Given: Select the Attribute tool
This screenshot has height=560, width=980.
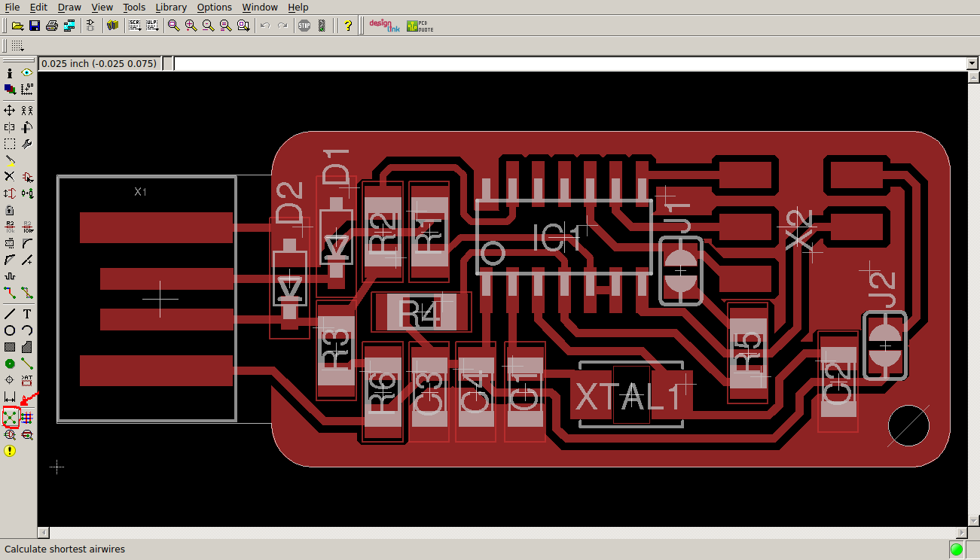Looking at the screenshot, I should point(27,380).
